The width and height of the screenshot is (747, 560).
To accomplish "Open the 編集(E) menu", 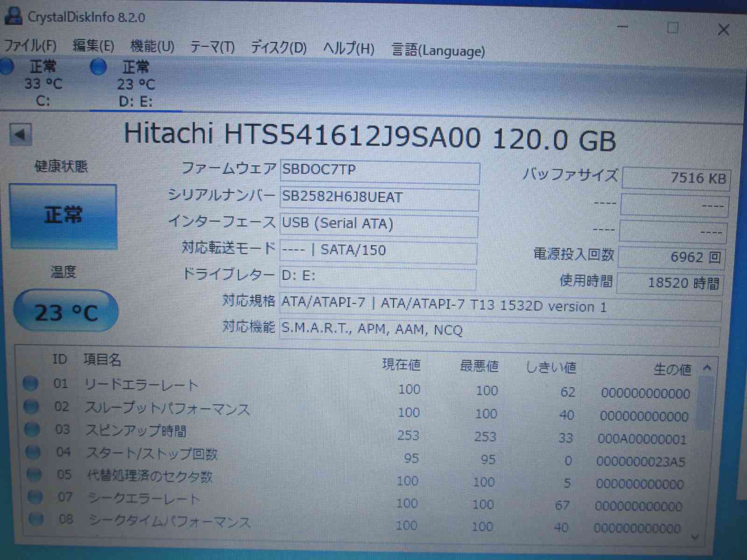I will (x=93, y=46).
